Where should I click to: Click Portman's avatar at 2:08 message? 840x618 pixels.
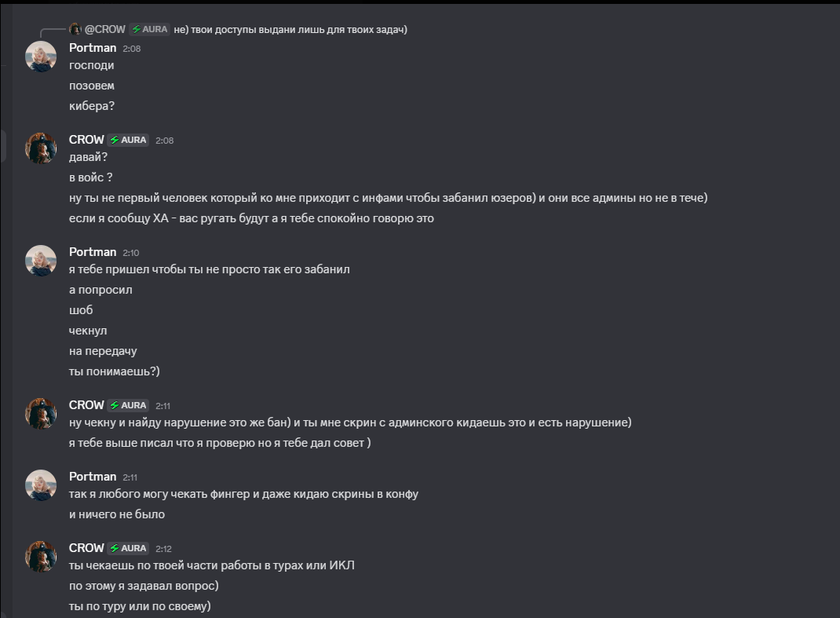[41, 57]
